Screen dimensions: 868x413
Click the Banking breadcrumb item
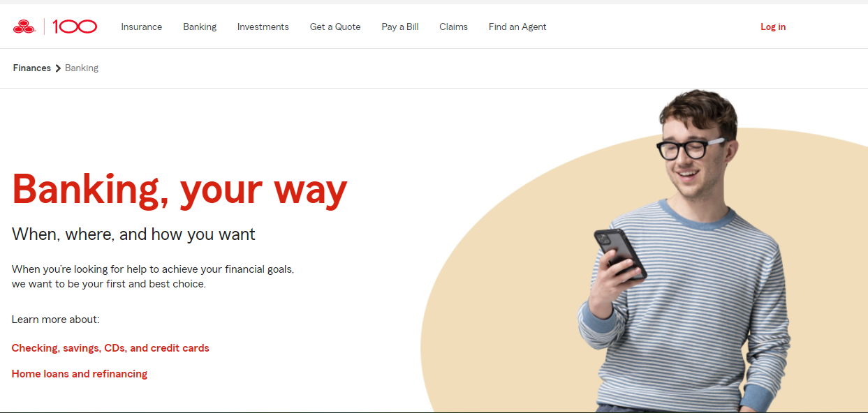point(82,68)
